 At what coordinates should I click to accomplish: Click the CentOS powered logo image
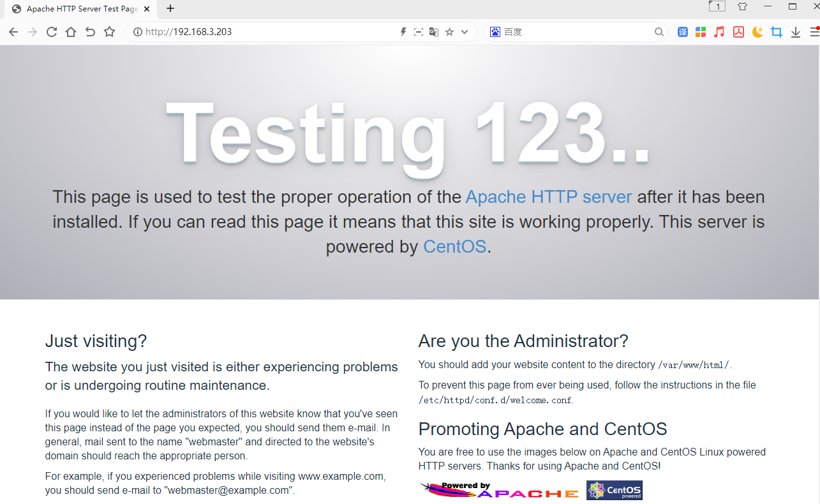click(x=615, y=490)
